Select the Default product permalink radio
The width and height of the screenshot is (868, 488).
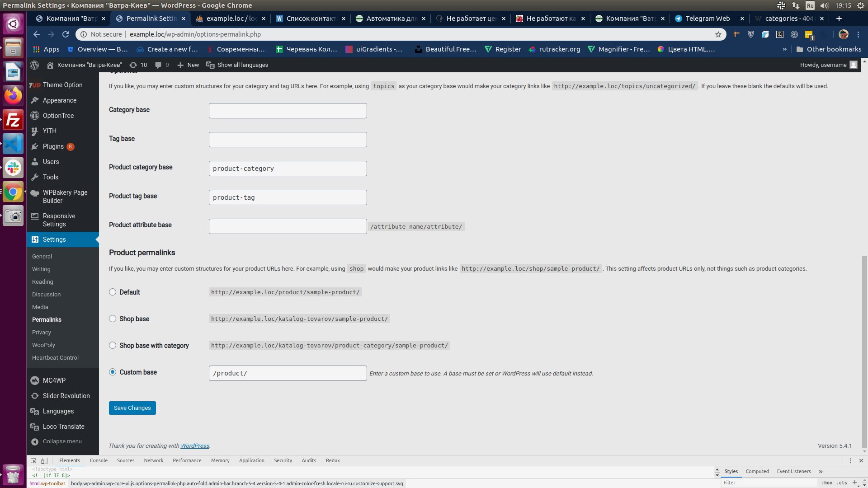point(113,292)
